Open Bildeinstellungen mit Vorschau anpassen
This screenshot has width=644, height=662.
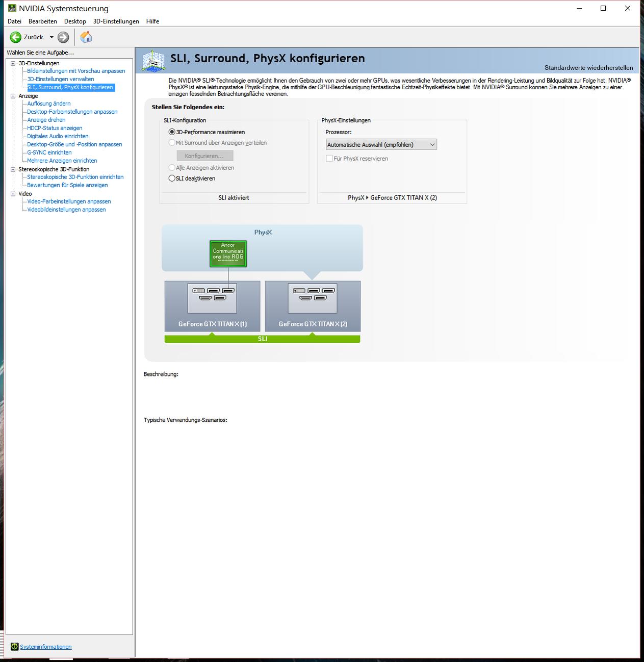[76, 71]
